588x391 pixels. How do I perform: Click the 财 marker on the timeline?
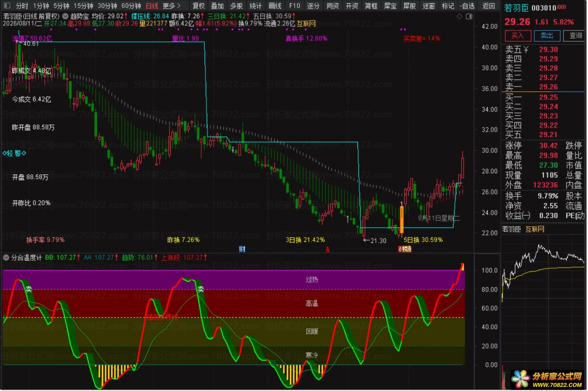point(242,249)
